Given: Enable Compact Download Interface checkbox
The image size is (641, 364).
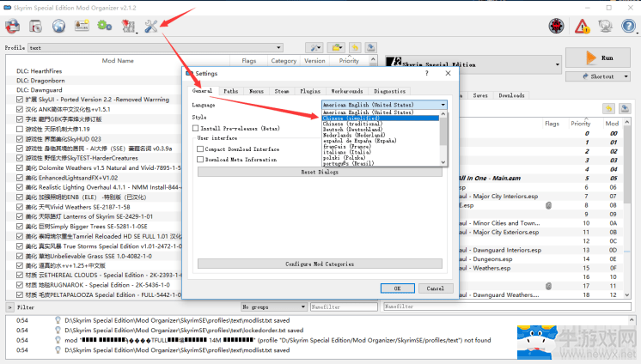Looking at the screenshot, I should 200,149.
